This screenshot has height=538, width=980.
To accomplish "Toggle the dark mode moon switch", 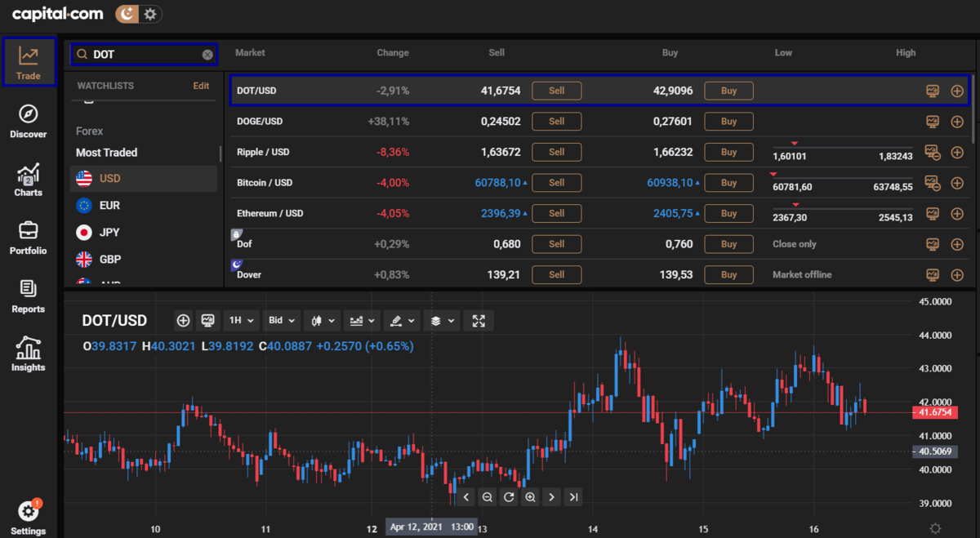I will pos(128,14).
